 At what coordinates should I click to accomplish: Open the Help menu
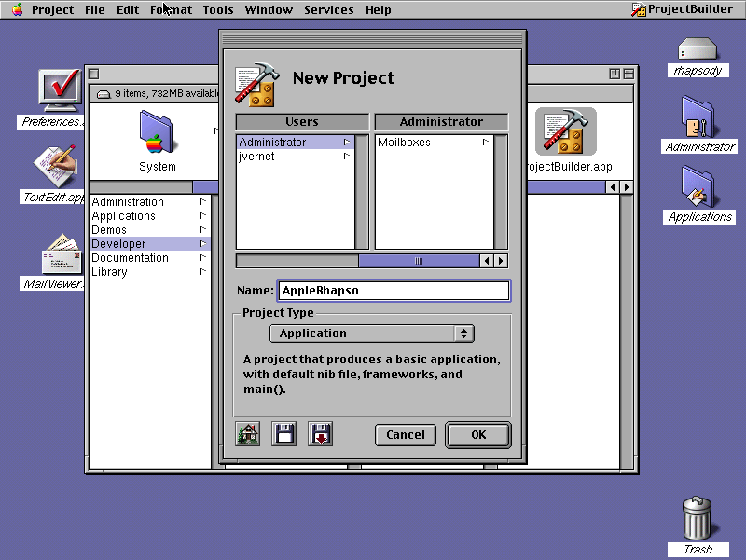coord(379,9)
